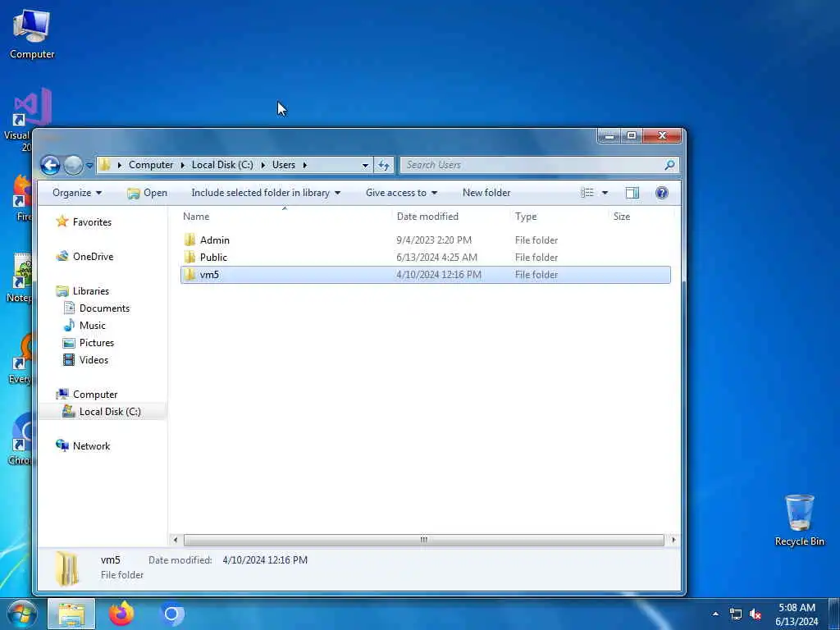Click Admin's date 9/4/2023 2:20 PM
The width and height of the screenshot is (840, 630).
434,240
